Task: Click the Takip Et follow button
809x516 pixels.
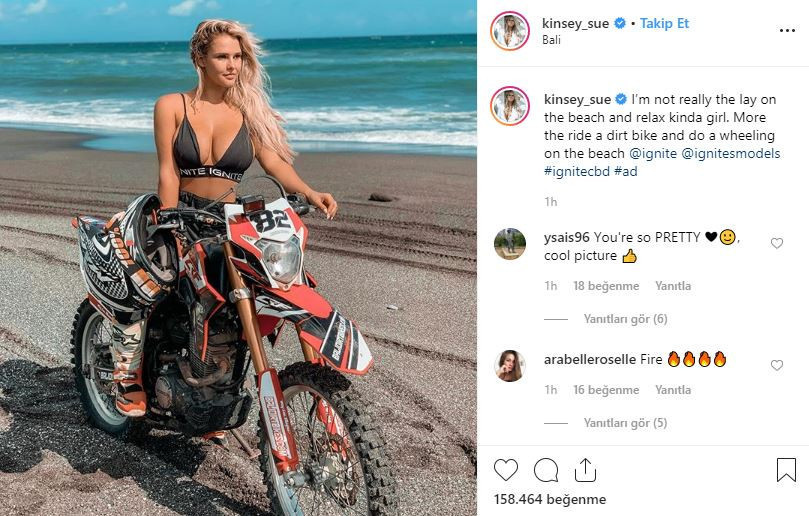Action: tap(665, 23)
